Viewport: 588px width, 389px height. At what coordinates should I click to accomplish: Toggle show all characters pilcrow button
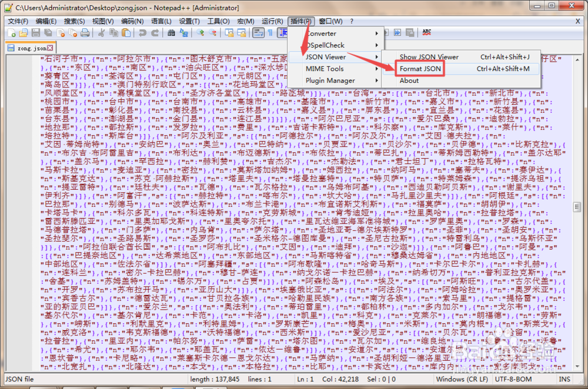point(270,33)
